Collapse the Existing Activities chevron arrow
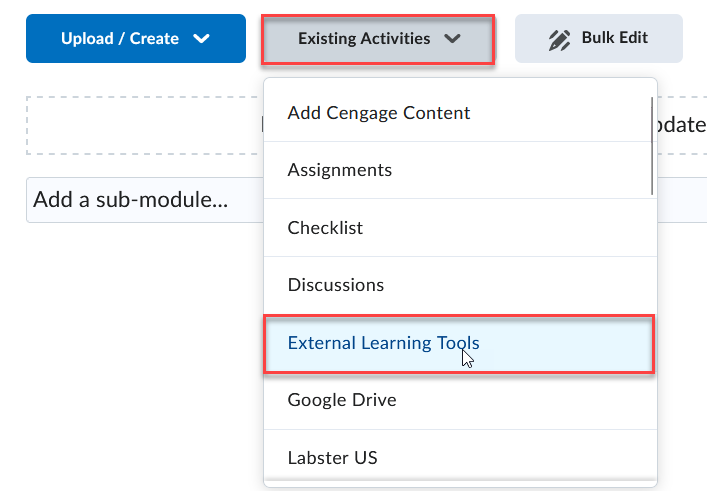Image resolution: width=707 pixels, height=491 pixels. tap(452, 39)
